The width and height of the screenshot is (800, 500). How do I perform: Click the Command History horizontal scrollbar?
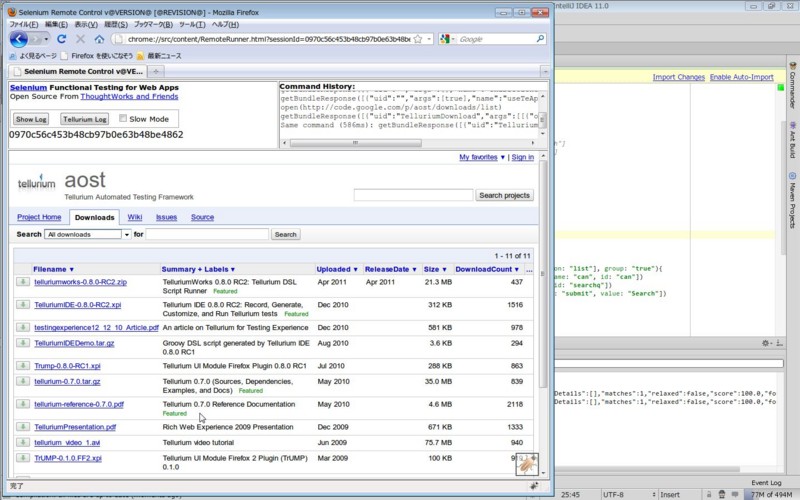(x=356, y=143)
